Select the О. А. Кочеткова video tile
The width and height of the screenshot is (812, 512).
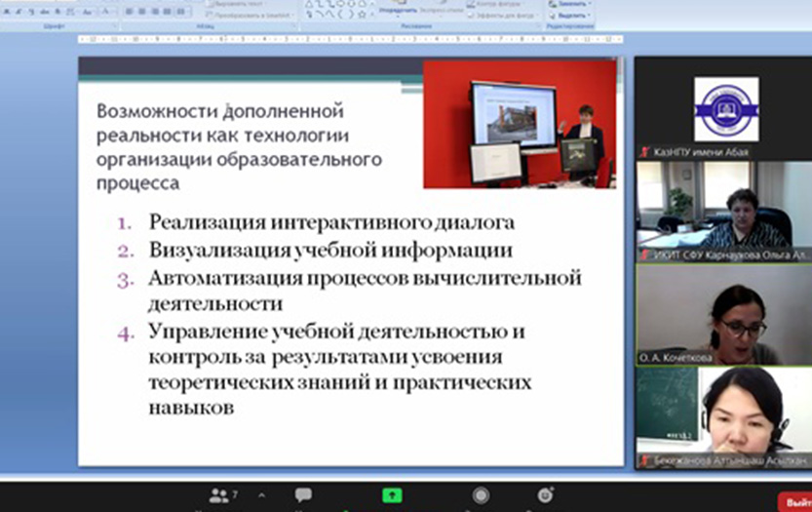(x=722, y=314)
